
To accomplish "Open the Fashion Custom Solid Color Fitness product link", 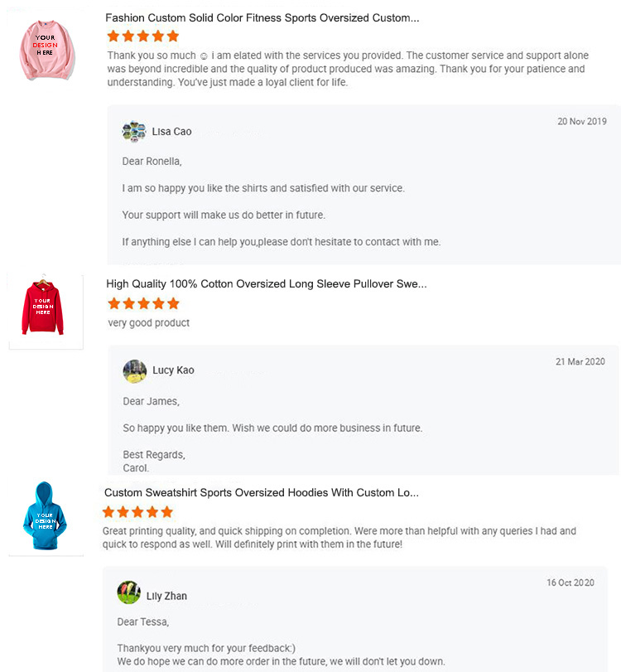I will 262,18.
